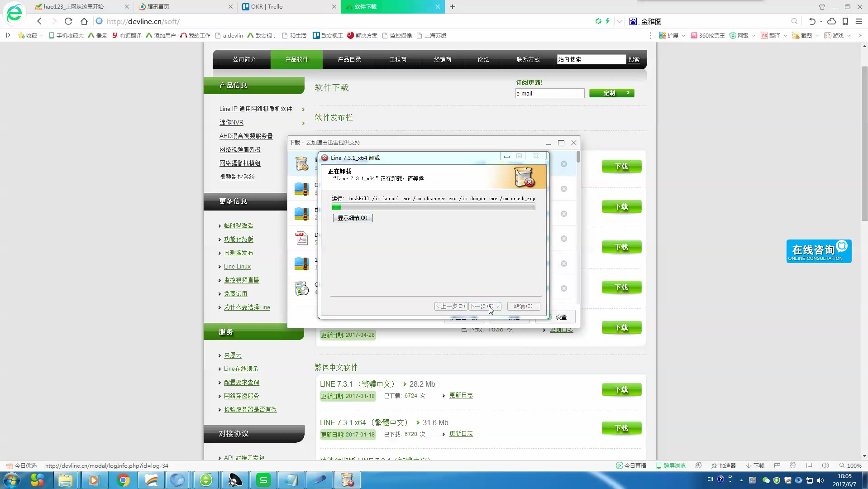Viewport: 868px width, 489px height.
Task: Open new tab with the plus icon
Action: (x=453, y=7)
